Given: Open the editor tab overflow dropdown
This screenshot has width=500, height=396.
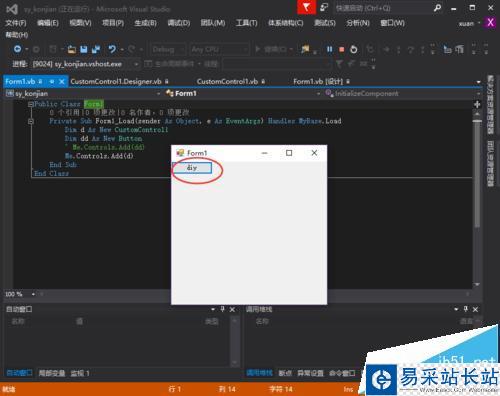Looking at the screenshot, I should 478,82.
